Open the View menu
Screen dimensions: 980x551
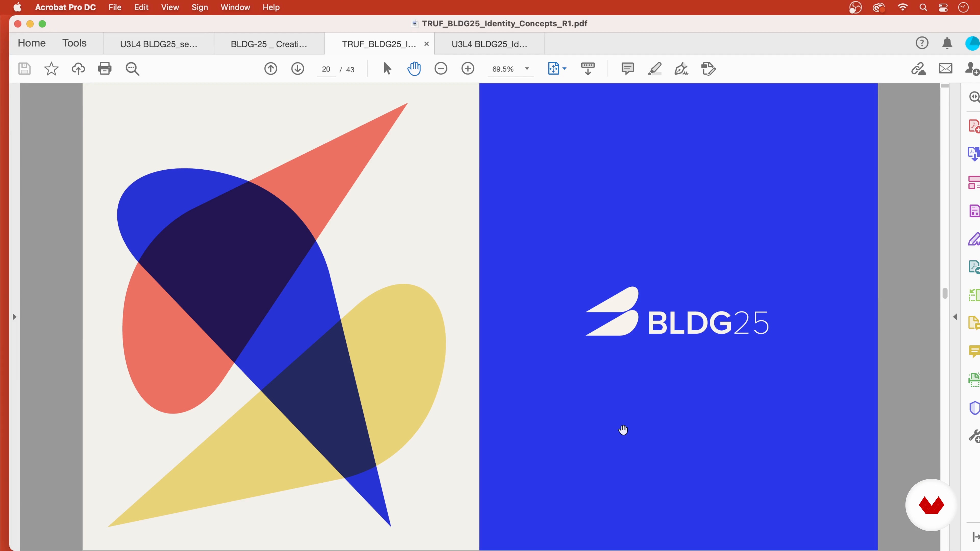[170, 8]
